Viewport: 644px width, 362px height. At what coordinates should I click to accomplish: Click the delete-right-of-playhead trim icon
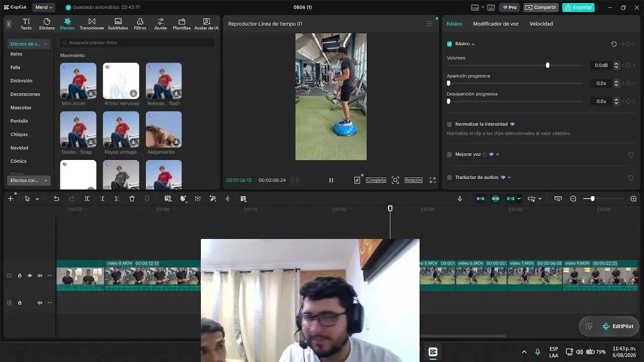117,199
